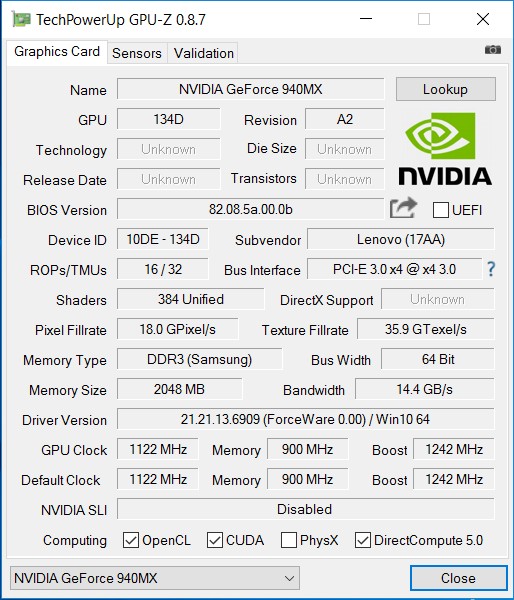
Task: Click the Close button
Action: 459,578
